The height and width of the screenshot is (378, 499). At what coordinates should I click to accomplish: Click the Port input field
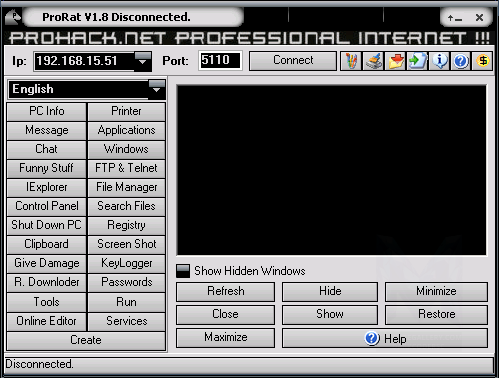tap(220, 61)
